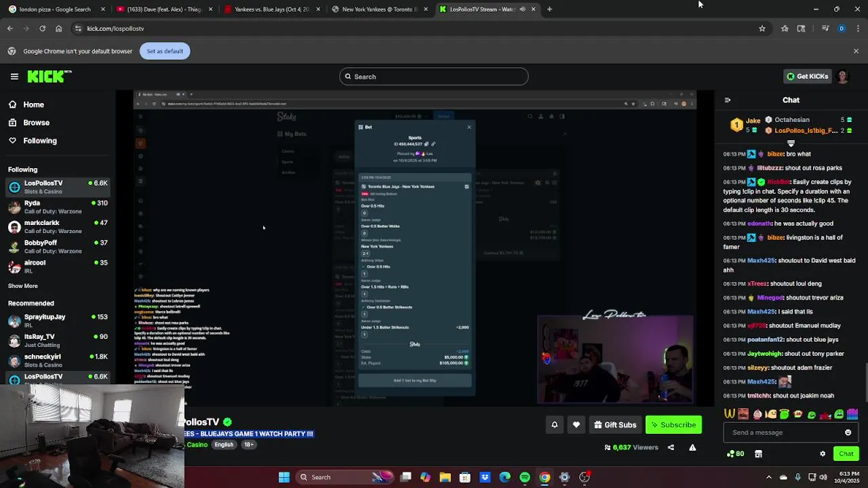Collapse the chat panel arrow icon
This screenshot has width=868, height=488.
pos(728,100)
